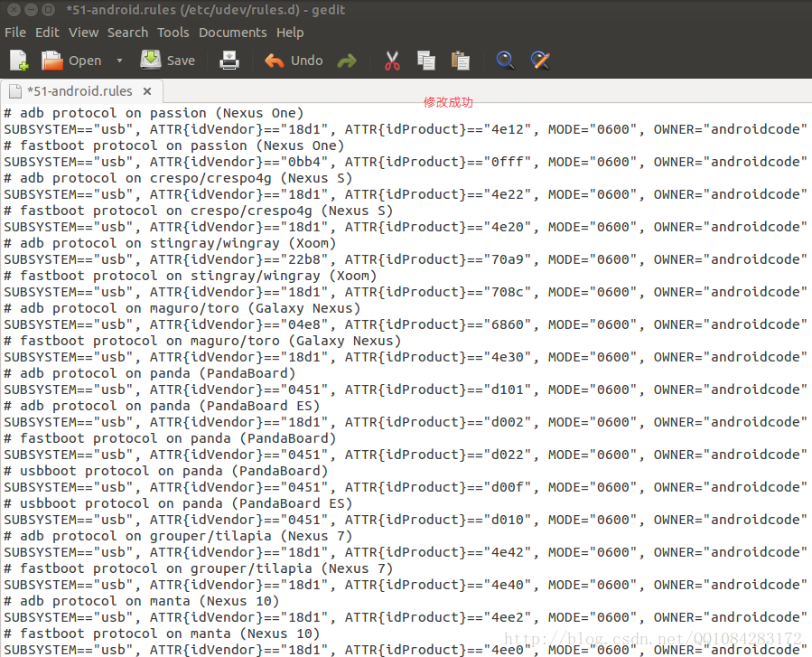Cut the selection with the scissors icon
The image size is (812, 657).
pyautogui.click(x=392, y=61)
